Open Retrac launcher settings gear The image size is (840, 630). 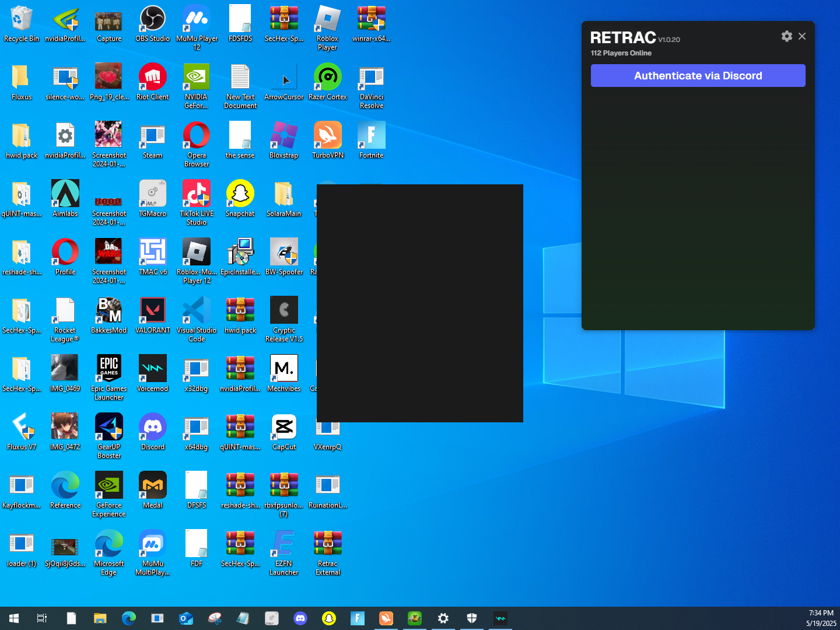click(x=787, y=36)
